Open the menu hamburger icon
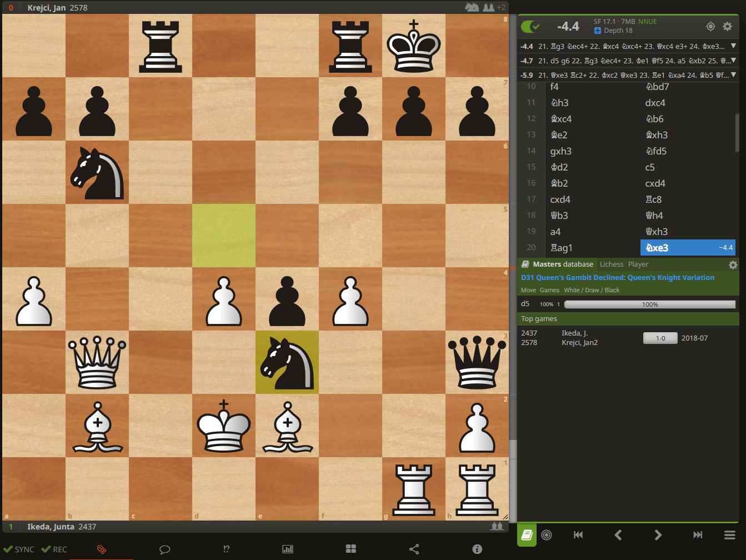The height and width of the screenshot is (560, 746). (x=730, y=535)
